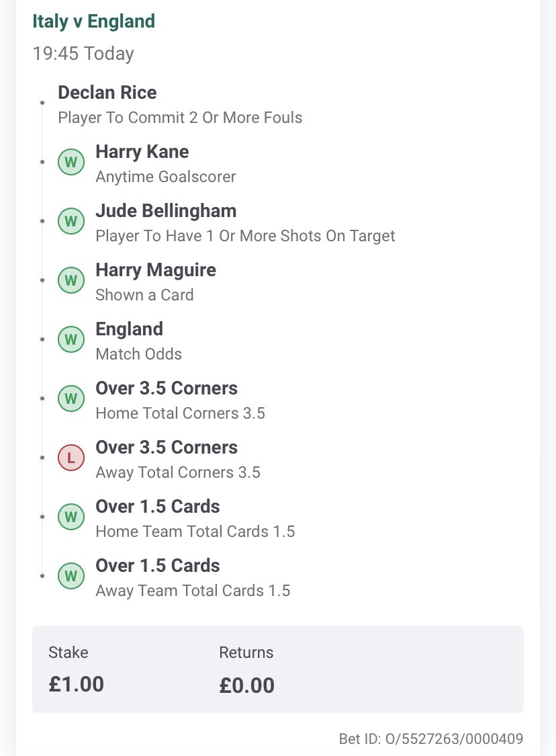Click the win icon beside Jude Bellingham
Image resolution: width=556 pixels, height=756 pixels.
[x=71, y=221]
